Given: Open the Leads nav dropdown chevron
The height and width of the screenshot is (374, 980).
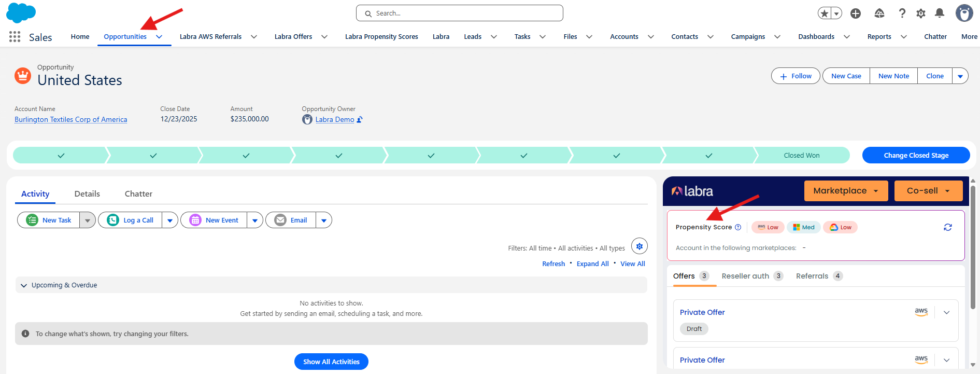Looking at the screenshot, I should click(494, 37).
